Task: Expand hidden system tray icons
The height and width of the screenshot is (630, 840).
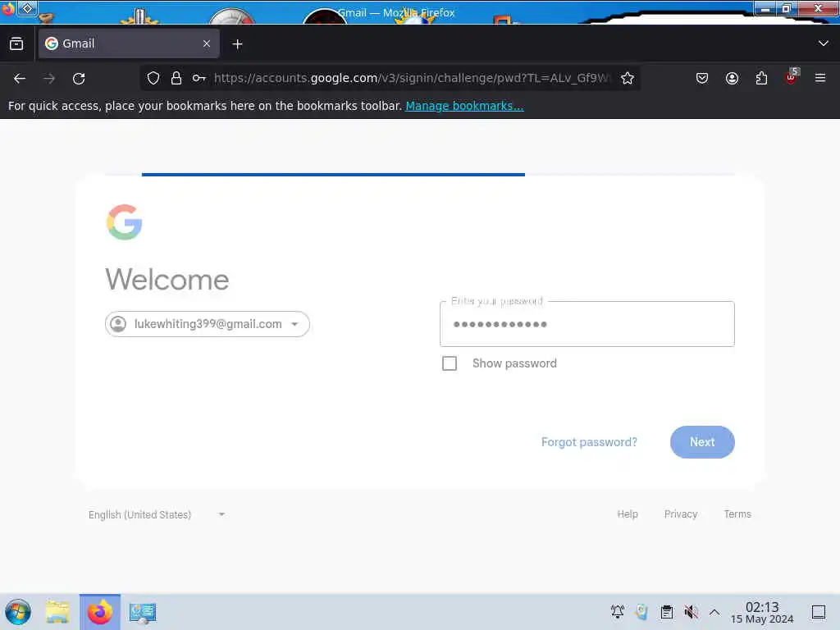Action: 714,612
